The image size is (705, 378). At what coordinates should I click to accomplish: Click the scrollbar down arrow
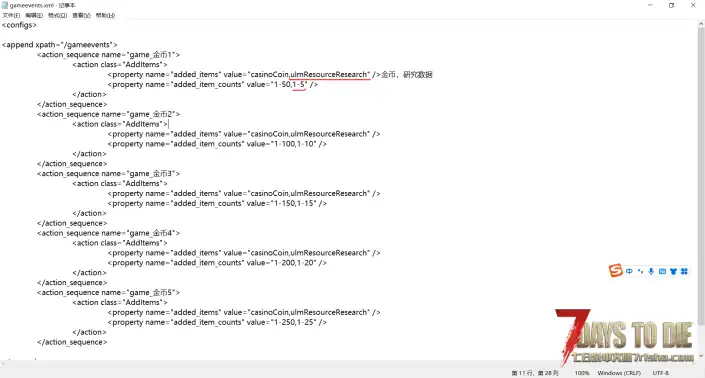click(701, 356)
